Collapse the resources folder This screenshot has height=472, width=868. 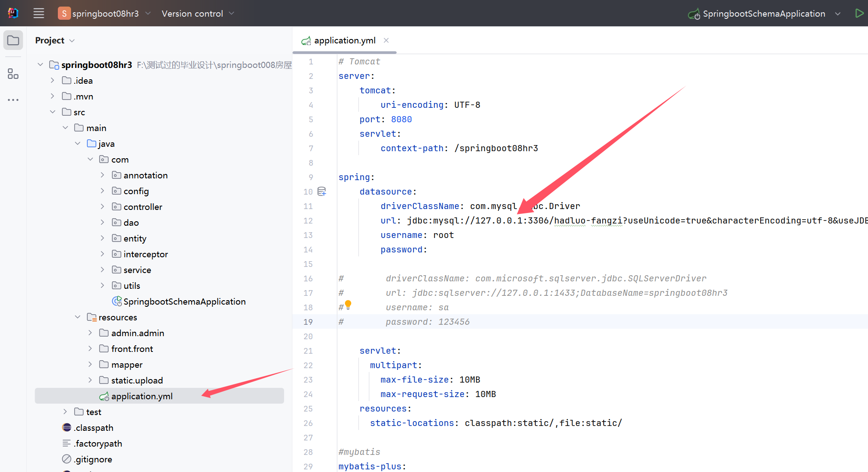click(78, 316)
